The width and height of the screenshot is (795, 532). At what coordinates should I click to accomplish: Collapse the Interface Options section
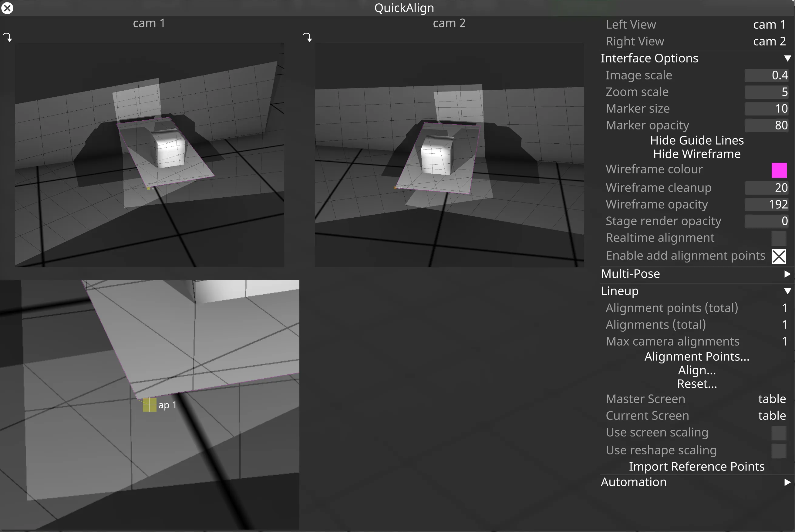pyautogui.click(x=787, y=59)
